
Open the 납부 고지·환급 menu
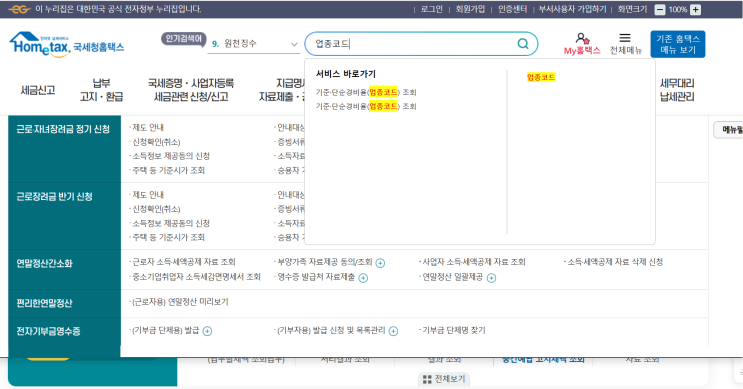click(x=101, y=90)
